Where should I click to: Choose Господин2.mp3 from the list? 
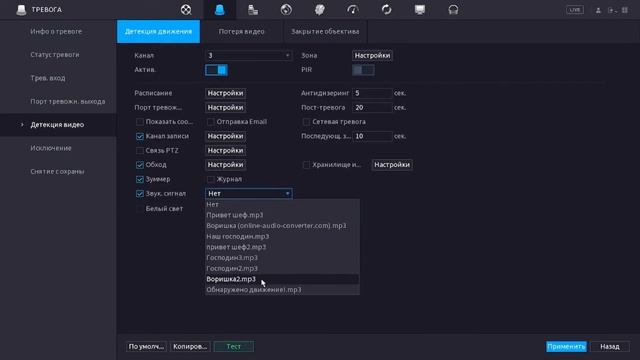(282, 268)
